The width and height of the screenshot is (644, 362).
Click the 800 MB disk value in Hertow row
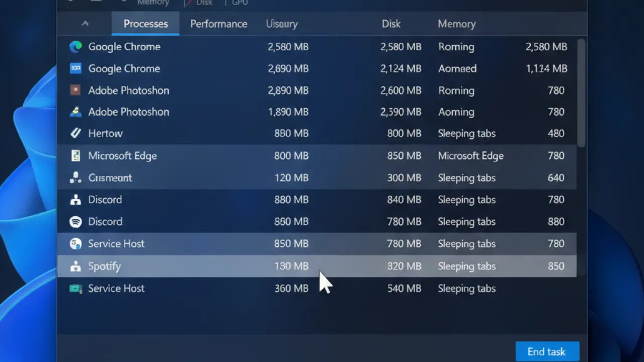click(404, 133)
